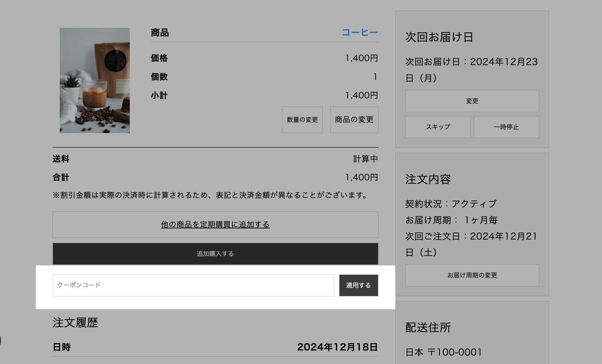Click the 配送住所 panel heading
This screenshot has height=364, width=602.
(x=428, y=327)
